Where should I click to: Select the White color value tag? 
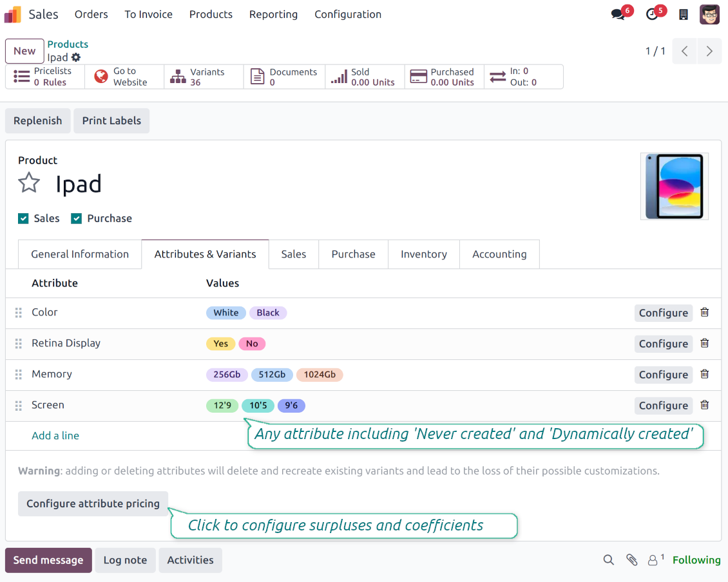[x=226, y=313]
